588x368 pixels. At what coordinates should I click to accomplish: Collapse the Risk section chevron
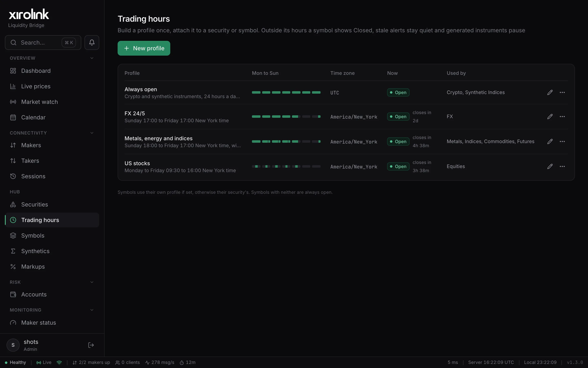(x=92, y=282)
